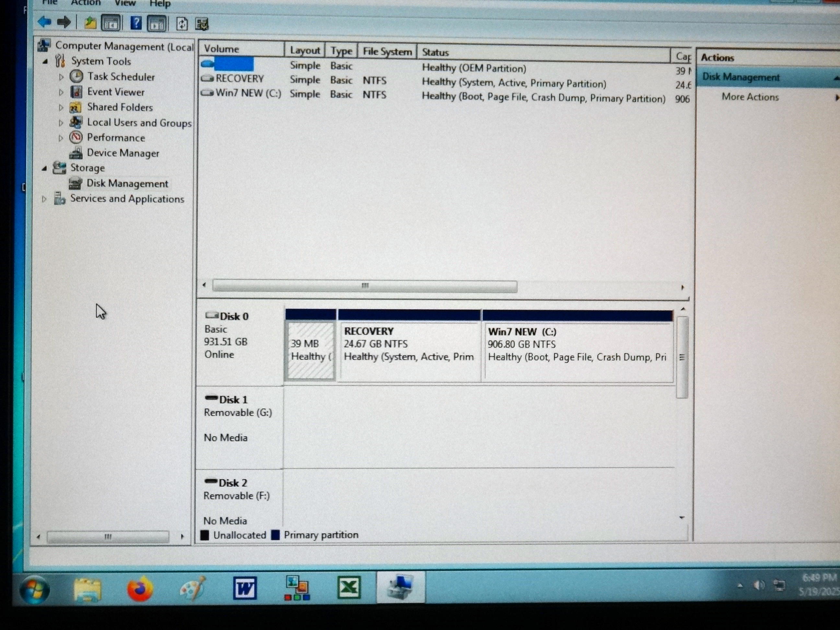Toggle the Show/Hide Console Tree icon
This screenshot has height=630, width=840.
coord(111,23)
